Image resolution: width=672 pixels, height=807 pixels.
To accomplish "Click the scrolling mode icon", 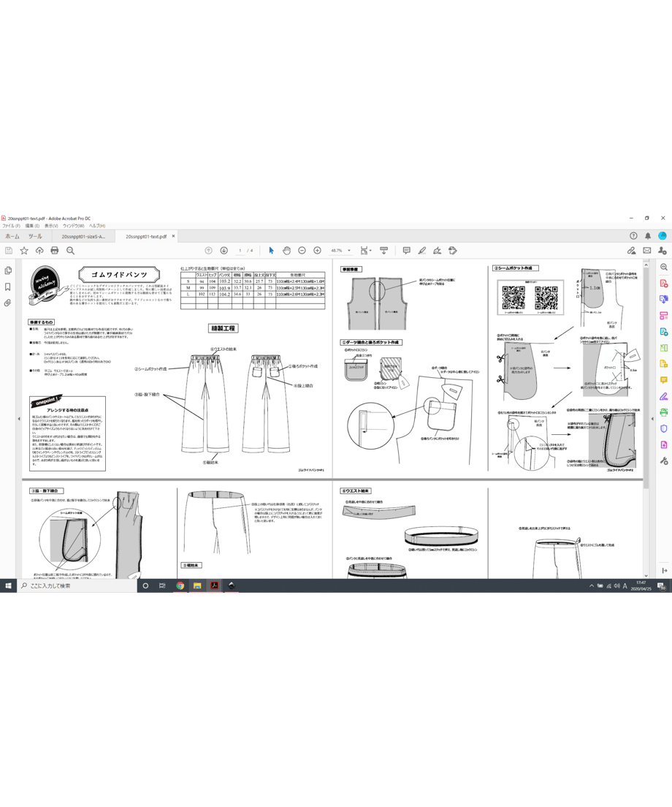I will tap(383, 251).
